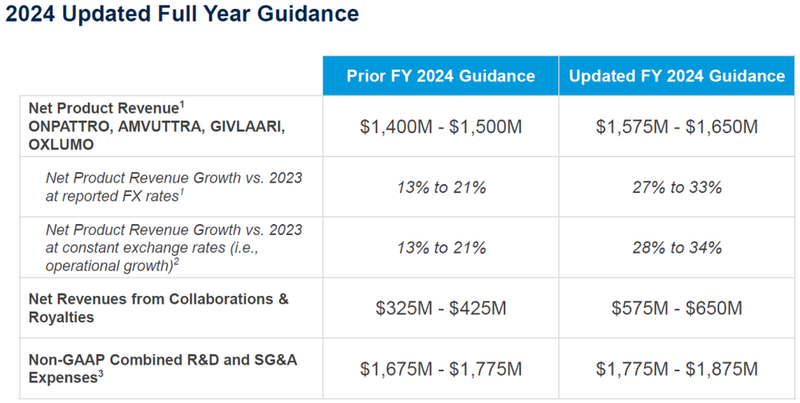Click prior 13% to 21% in constant exchange row

click(x=441, y=247)
